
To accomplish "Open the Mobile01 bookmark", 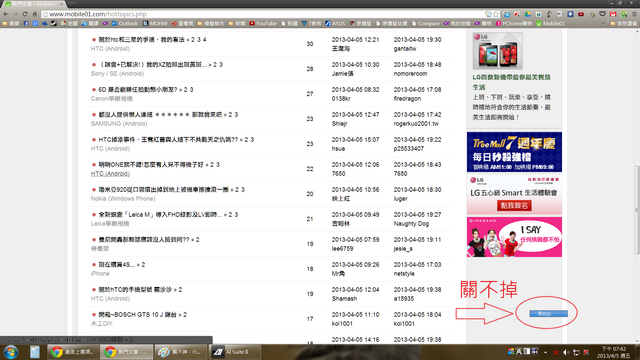I will [551, 24].
